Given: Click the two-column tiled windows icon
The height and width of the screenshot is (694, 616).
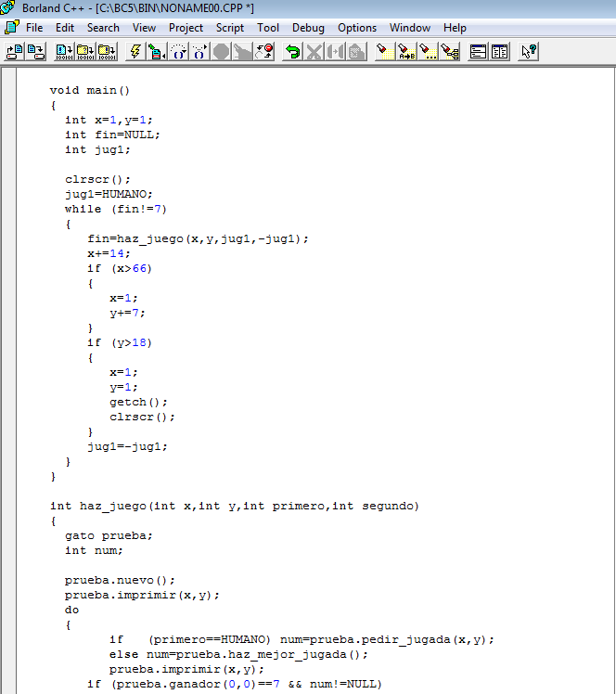Looking at the screenshot, I should (x=500, y=52).
